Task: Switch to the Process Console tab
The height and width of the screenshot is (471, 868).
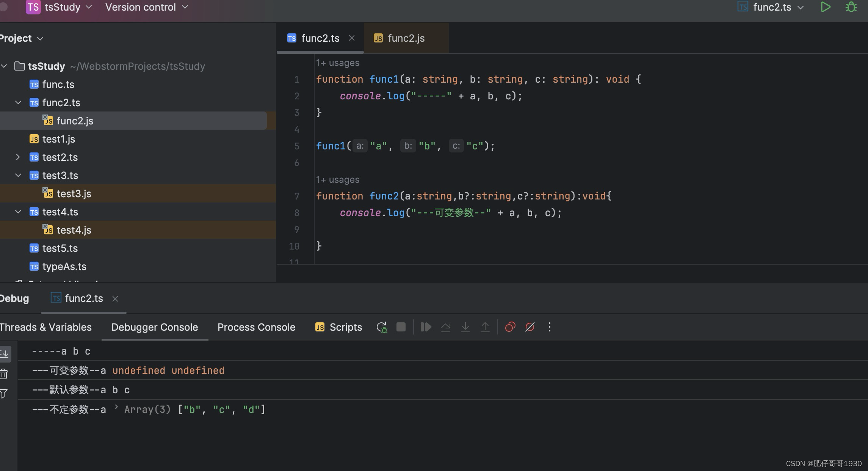Action: (x=256, y=327)
